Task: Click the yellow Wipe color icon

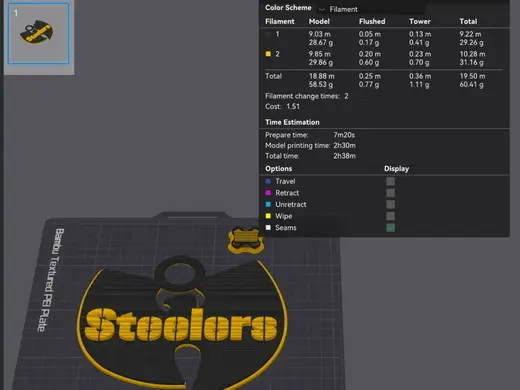Action: (x=268, y=216)
